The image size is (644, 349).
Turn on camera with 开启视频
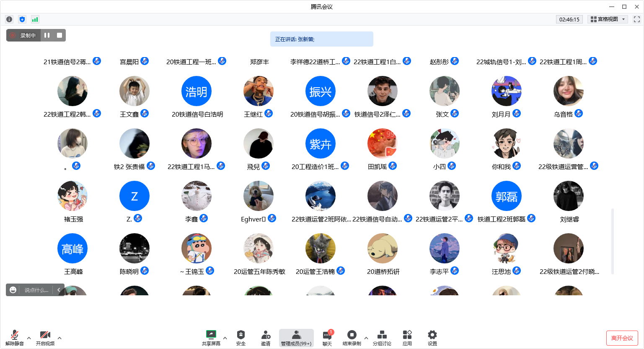pos(45,338)
